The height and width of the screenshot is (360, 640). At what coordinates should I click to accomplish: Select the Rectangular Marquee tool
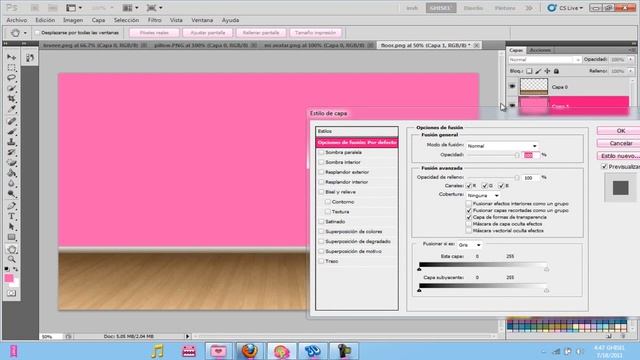(11, 68)
